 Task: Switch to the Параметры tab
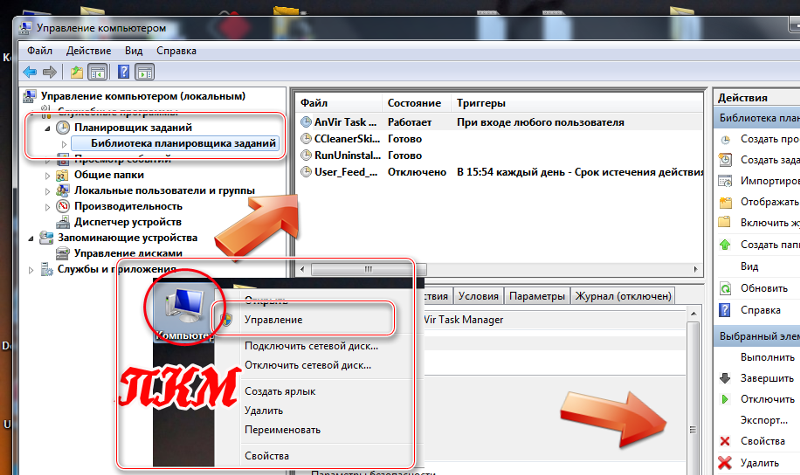click(536, 297)
